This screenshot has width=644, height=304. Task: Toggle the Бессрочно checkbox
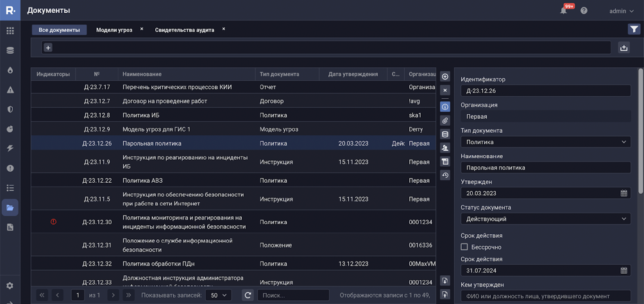pyautogui.click(x=464, y=247)
